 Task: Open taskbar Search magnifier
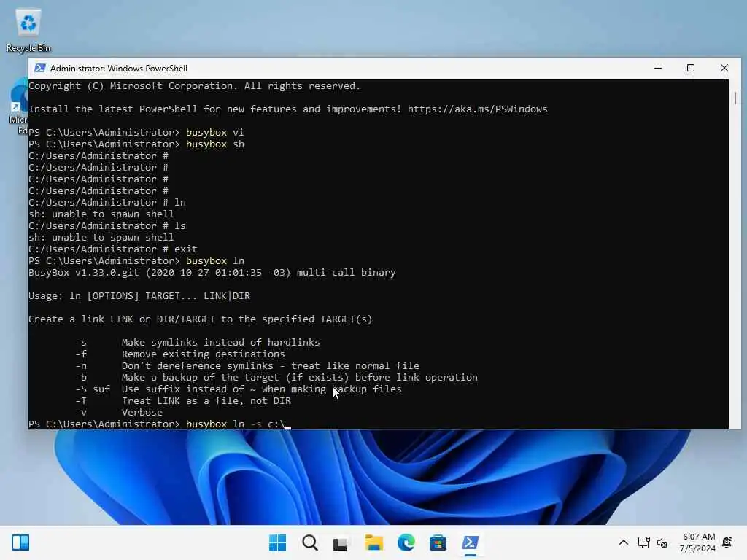pyautogui.click(x=309, y=542)
